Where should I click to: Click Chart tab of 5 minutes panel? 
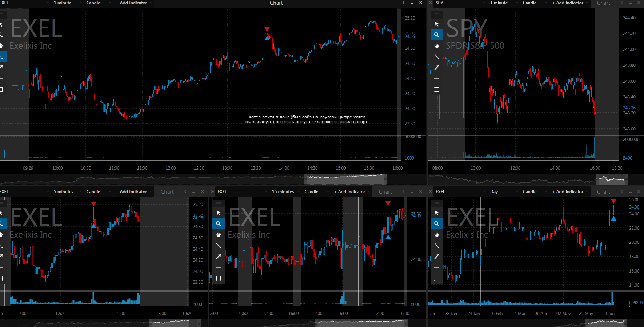(x=167, y=192)
